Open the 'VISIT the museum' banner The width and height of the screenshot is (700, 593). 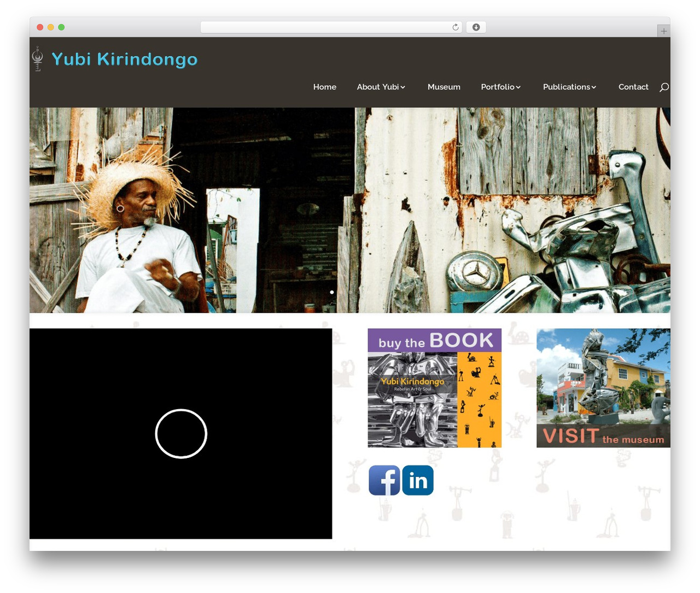(x=603, y=388)
